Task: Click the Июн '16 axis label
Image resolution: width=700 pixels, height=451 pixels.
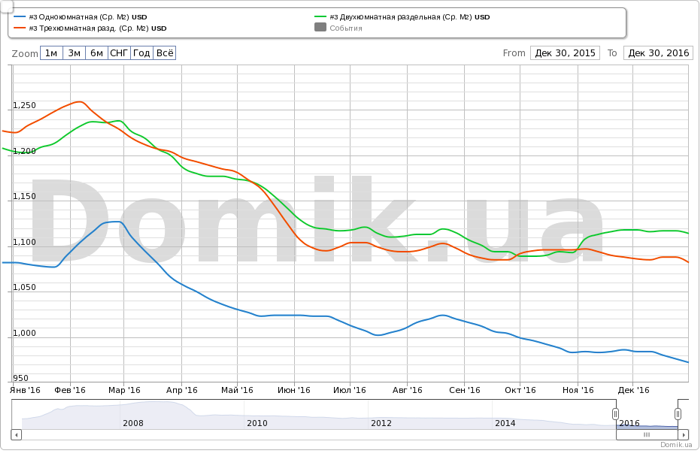Action: [294, 390]
